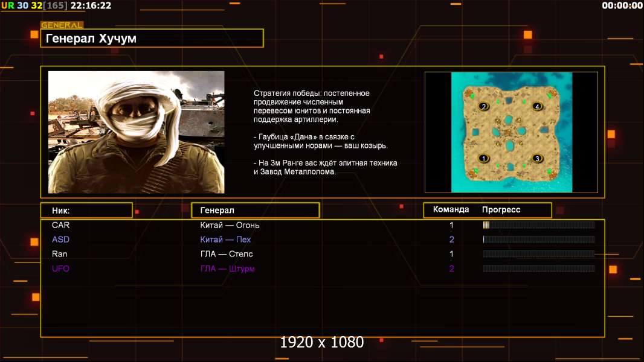The image size is (644, 362).
Task: Click CAR's loading progress bar
Action: (x=538, y=225)
